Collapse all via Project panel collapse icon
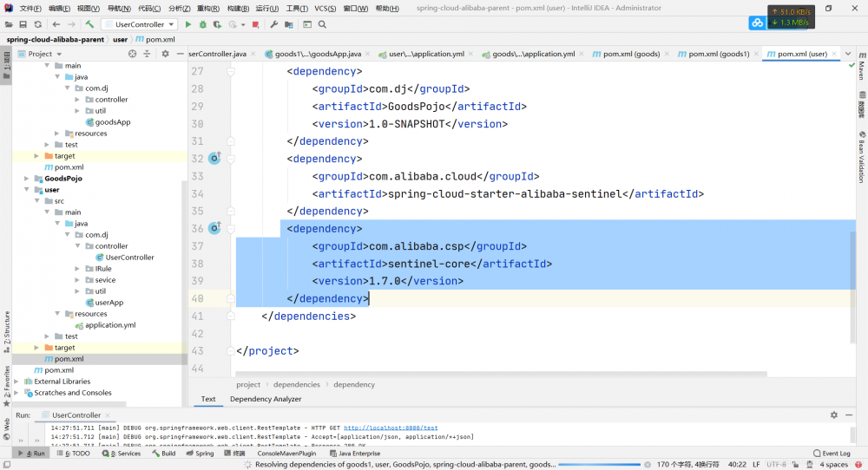Screen dimensions: 868x470 [148, 54]
